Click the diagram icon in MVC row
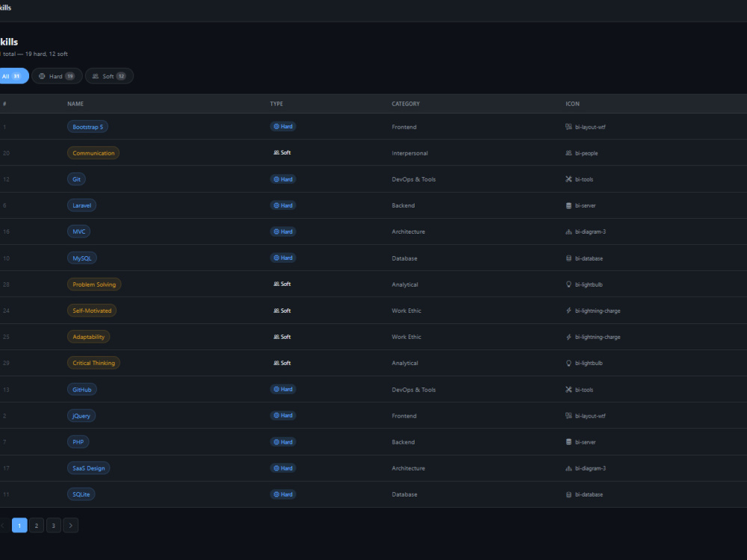Screen dimensions: 747x560 point(568,231)
